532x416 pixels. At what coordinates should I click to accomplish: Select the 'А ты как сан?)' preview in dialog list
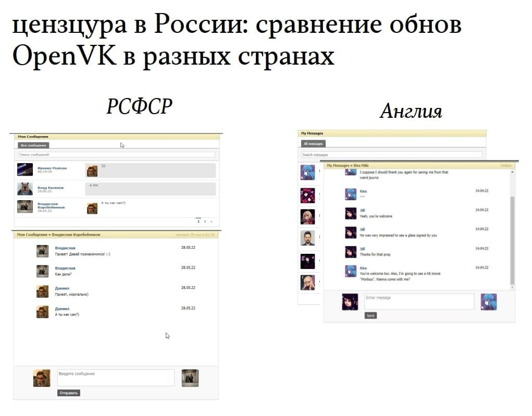113,203
